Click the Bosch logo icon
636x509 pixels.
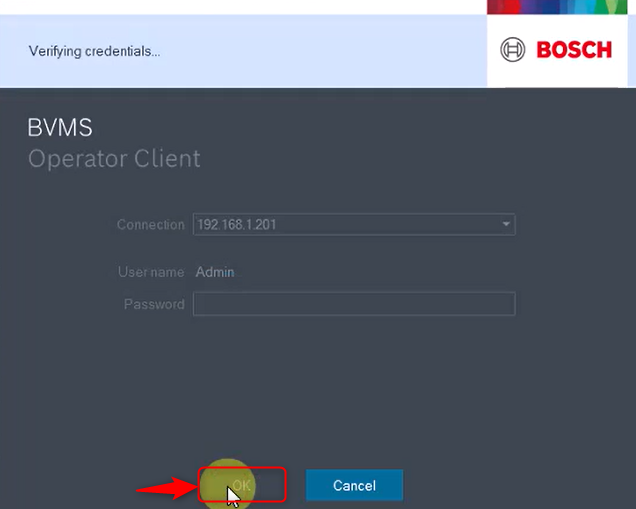512,49
